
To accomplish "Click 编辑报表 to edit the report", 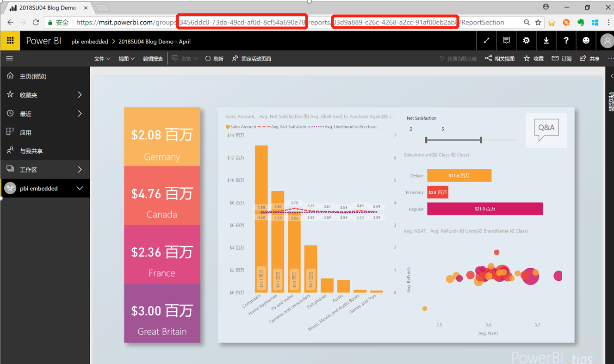I will tap(153, 59).
